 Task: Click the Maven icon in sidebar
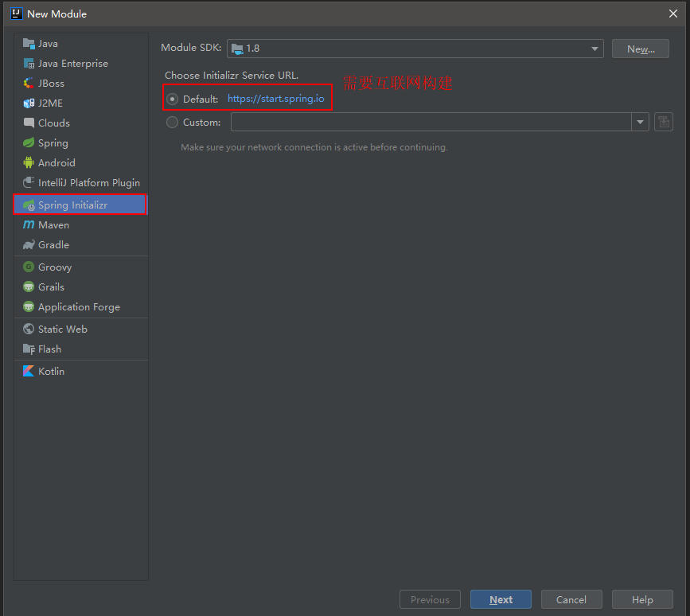[29, 225]
